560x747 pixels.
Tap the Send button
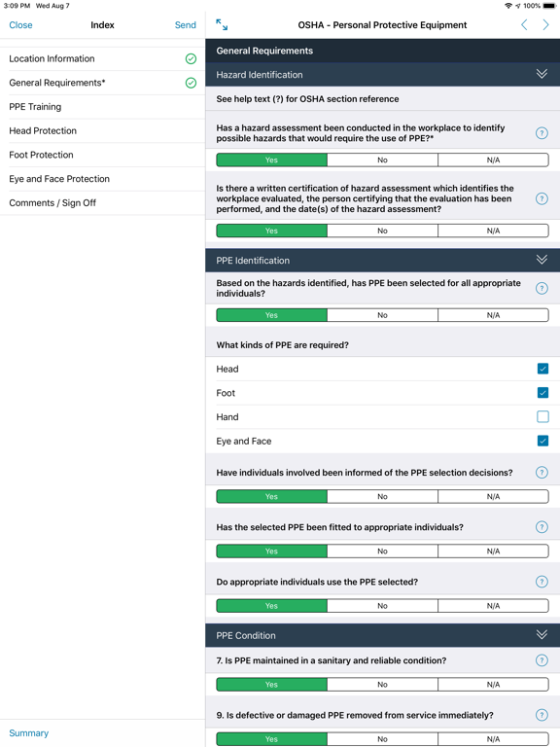pyautogui.click(x=186, y=25)
